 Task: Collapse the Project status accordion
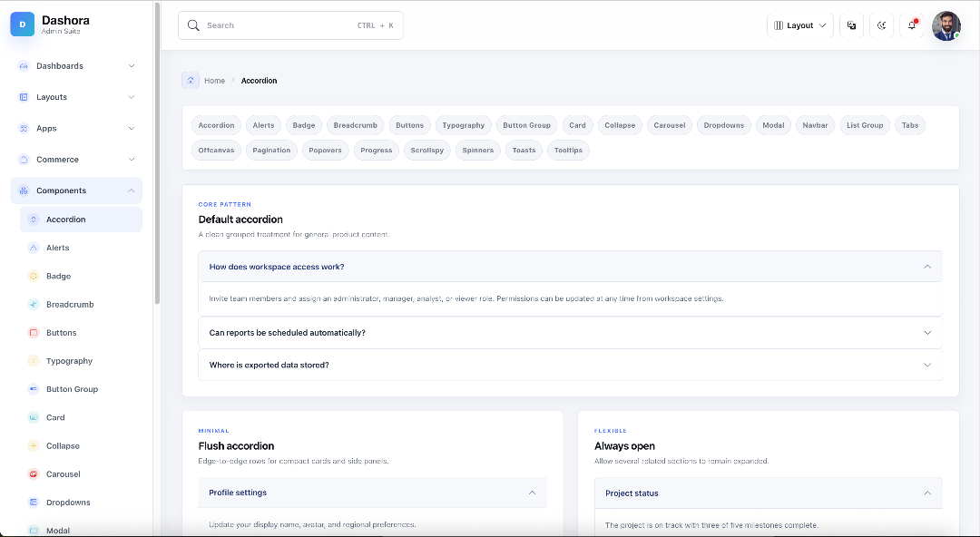(769, 493)
